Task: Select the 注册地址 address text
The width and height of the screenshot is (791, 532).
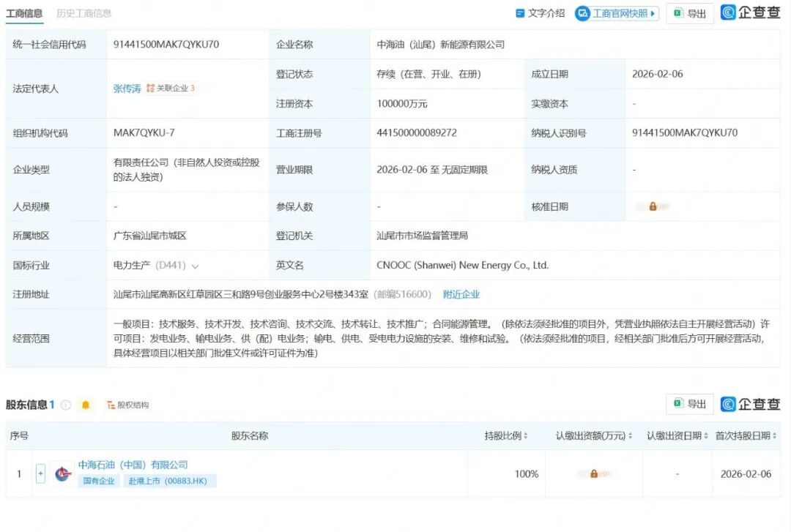Action: [241, 294]
